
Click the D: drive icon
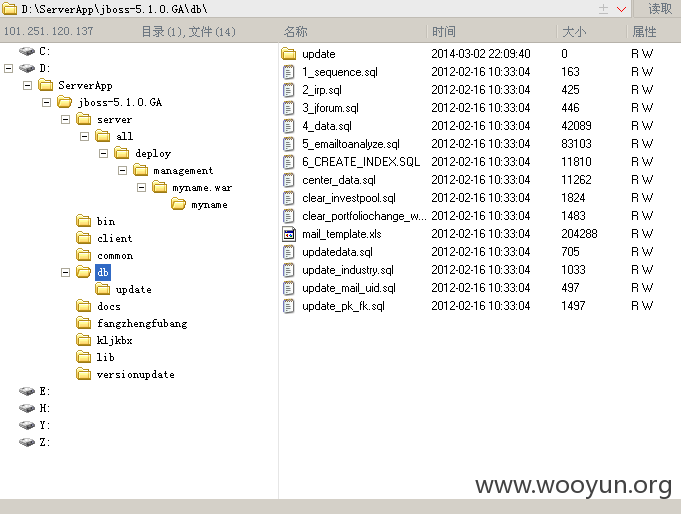click(x=27, y=68)
